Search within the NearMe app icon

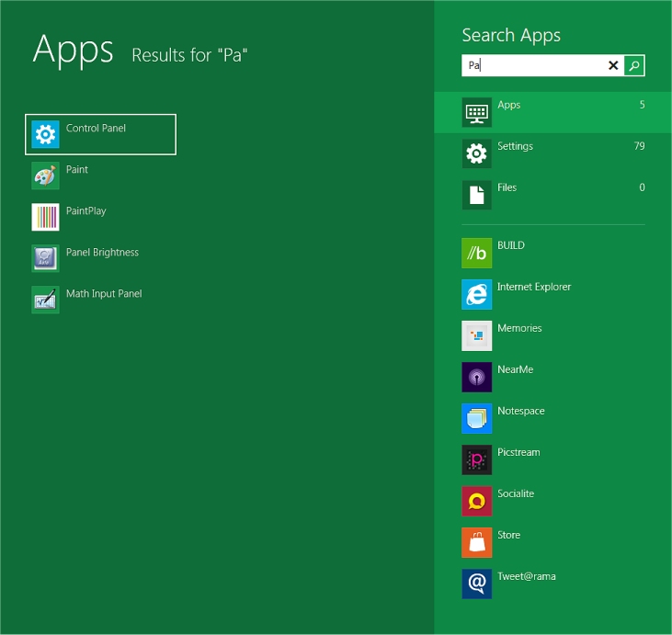(476, 377)
